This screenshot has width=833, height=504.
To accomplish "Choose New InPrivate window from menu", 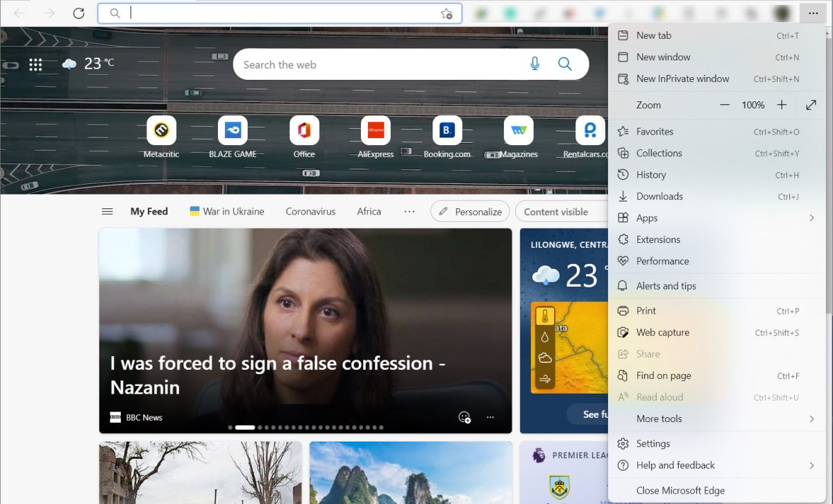I will pyautogui.click(x=682, y=78).
